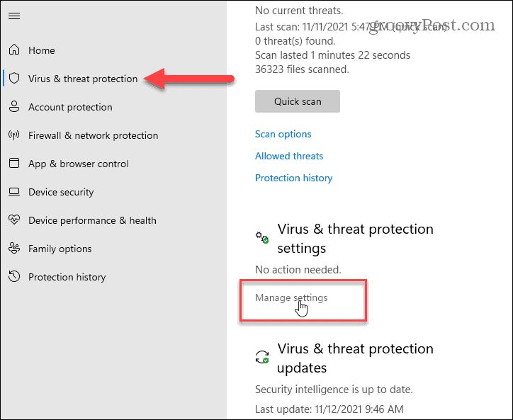Open the Scan options link
Screen dimensions: 513x420
(x=283, y=134)
